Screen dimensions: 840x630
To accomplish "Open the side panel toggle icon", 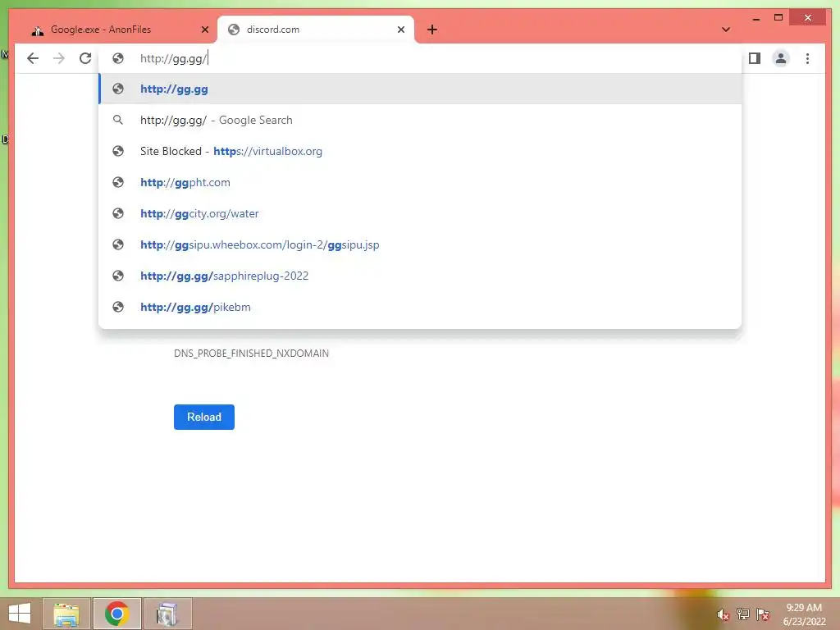I will pyautogui.click(x=755, y=58).
